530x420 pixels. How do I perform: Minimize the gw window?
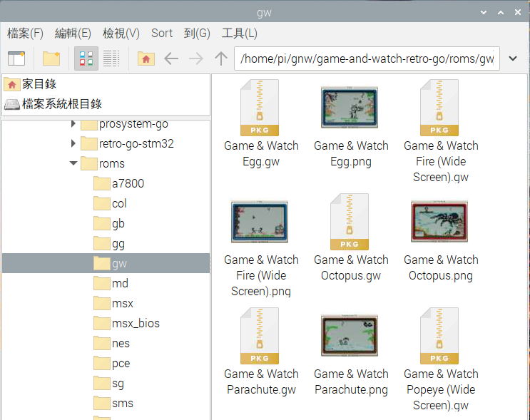[x=484, y=13]
